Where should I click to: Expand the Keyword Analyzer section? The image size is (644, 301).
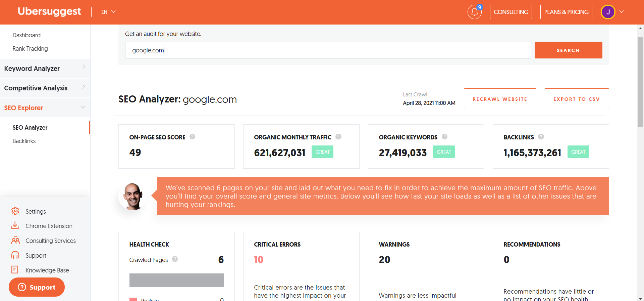(45, 69)
